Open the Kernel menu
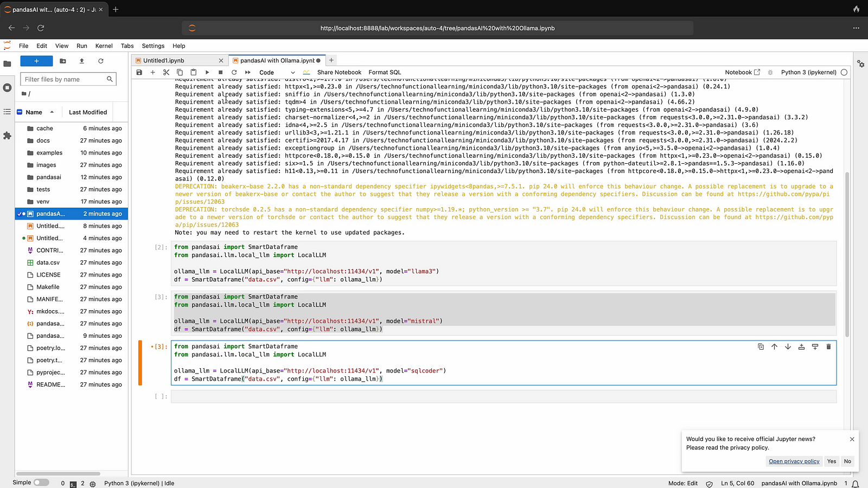The width and height of the screenshot is (868, 488). (x=104, y=46)
